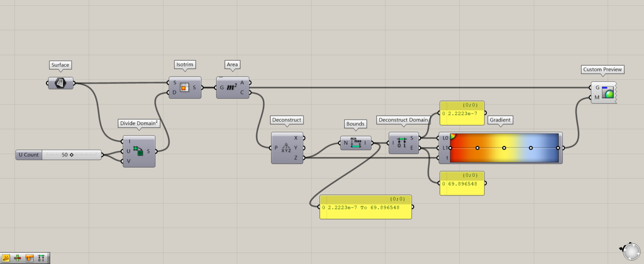Image resolution: width=644 pixels, height=264 pixels.
Task: Click the 0 1 domain icon in bottom toolbar
Action: coord(41,258)
